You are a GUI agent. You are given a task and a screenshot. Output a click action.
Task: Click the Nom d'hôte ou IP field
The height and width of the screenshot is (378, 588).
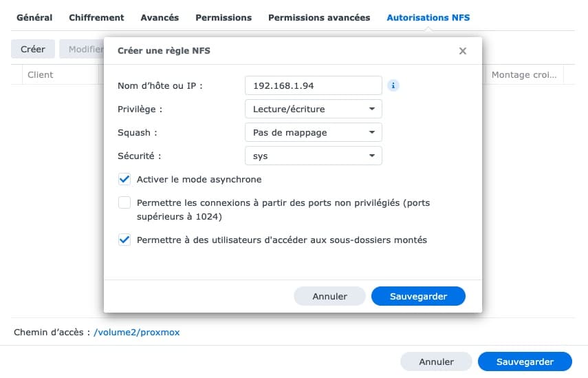[314, 85]
